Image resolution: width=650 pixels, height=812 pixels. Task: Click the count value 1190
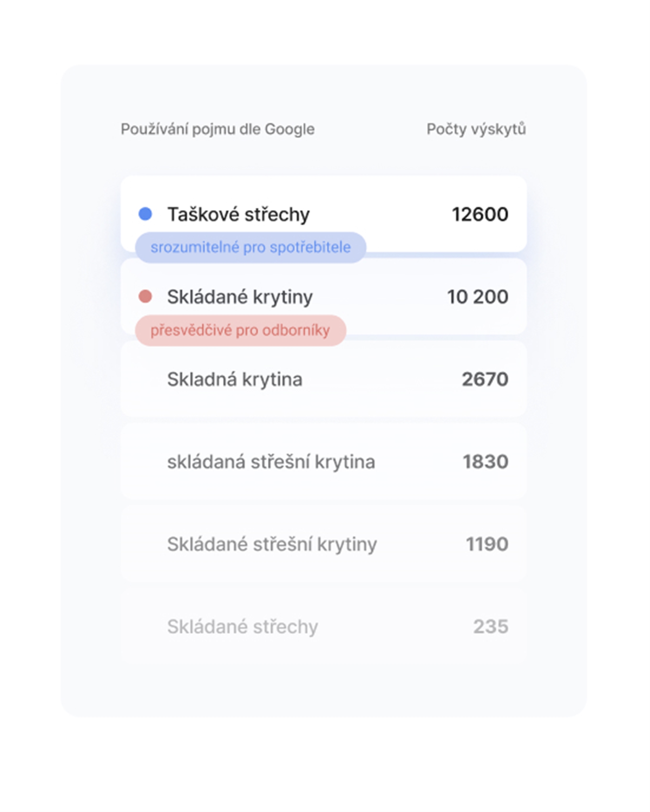point(487,544)
